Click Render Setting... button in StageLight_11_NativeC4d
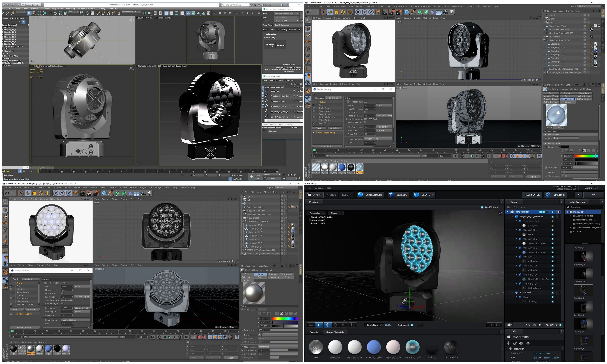This screenshot has height=364, width=607. [25, 328]
